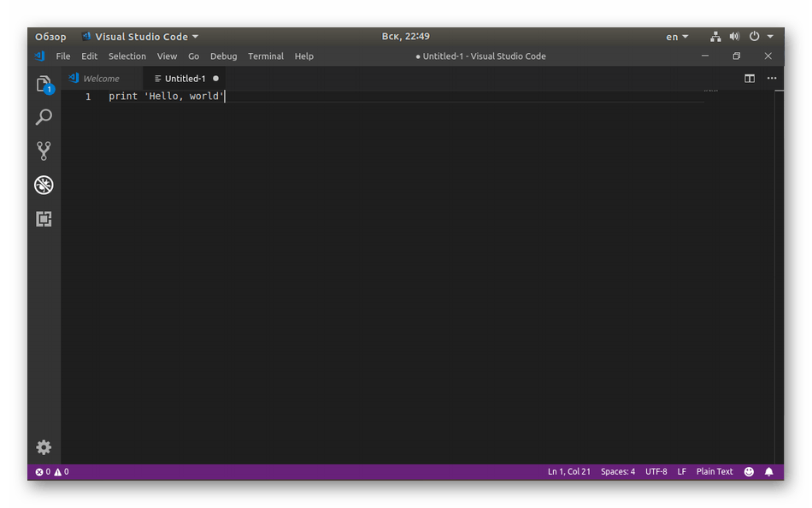Open the Debug panel icon
This screenshot has width=812, height=508.
(x=44, y=185)
